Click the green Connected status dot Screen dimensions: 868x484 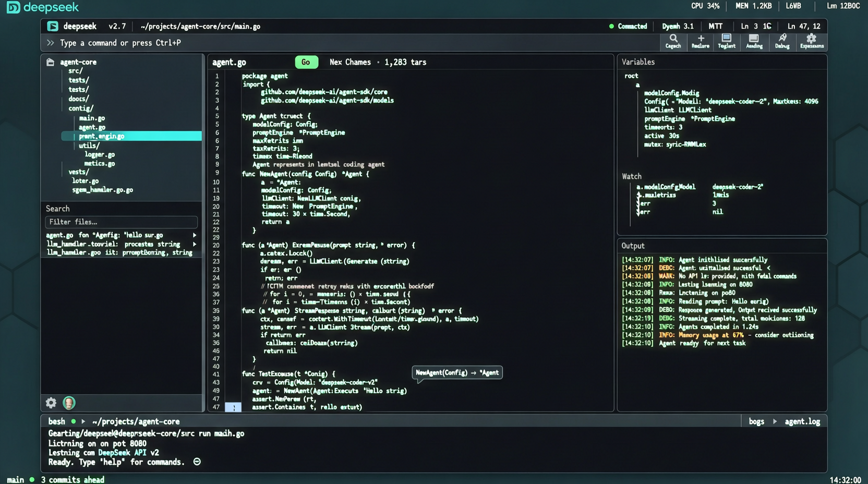[x=611, y=26]
